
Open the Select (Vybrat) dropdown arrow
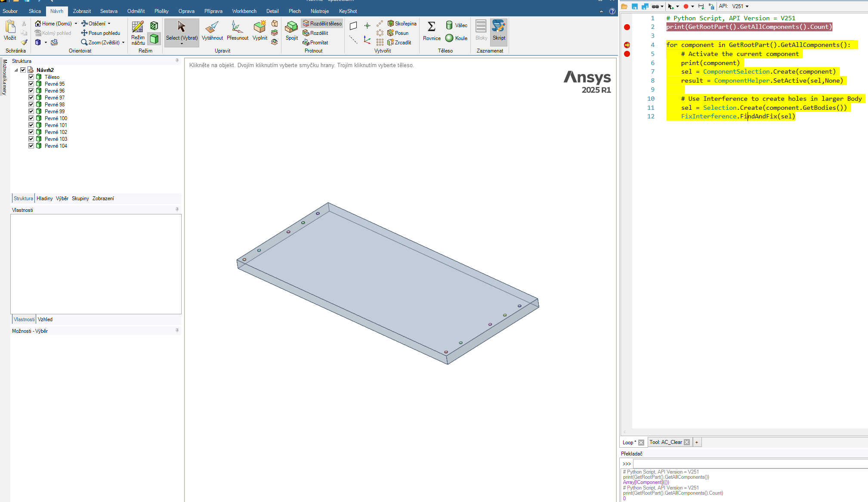coord(182,44)
